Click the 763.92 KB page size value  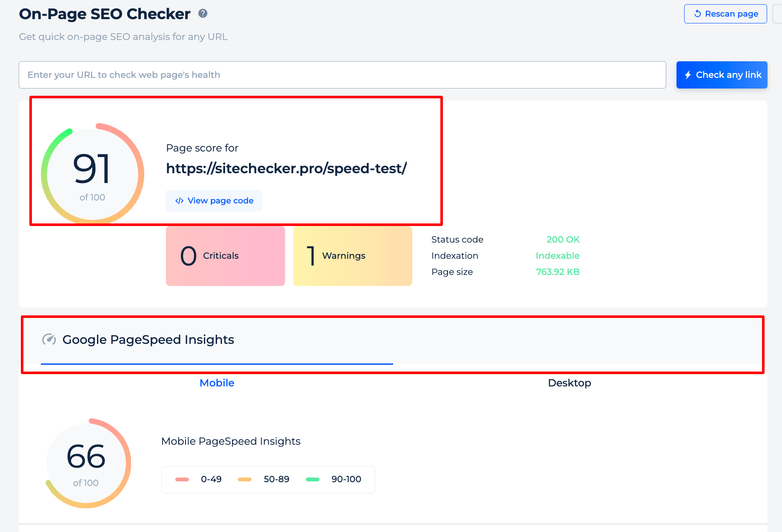(x=558, y=272)
